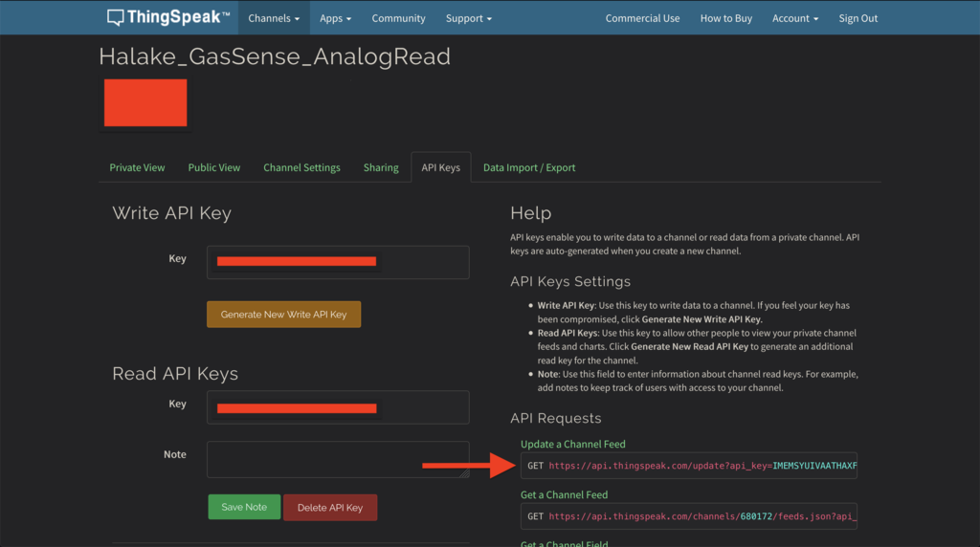Screen dimensions: 980x547
Task: Open the Channels dropdown menu
Action: [274, 18]
